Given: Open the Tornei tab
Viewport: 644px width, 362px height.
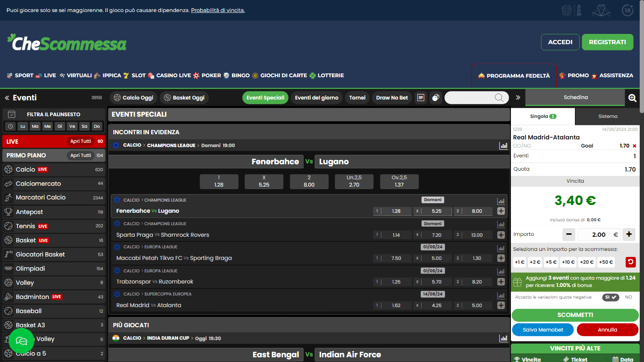Looking at the screenshot, I should coord(357,98).
